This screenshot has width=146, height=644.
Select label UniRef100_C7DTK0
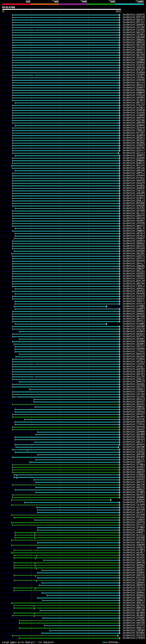(x=133, y=424)
